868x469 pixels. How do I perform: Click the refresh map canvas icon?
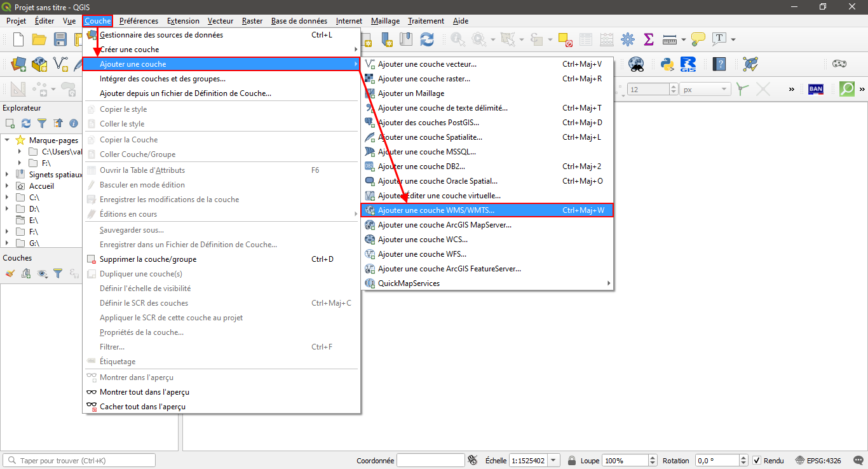[427, 39]
